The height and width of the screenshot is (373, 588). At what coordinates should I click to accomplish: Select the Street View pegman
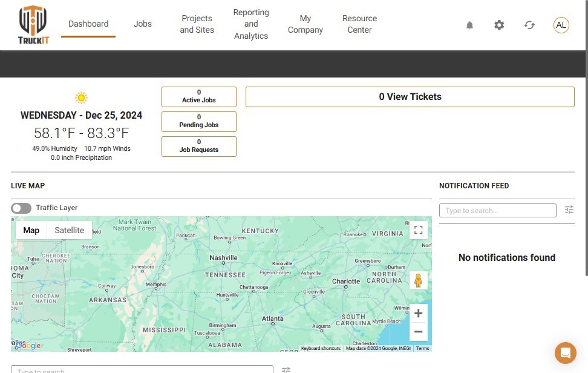pyautogui.click(x=419, y=280)
